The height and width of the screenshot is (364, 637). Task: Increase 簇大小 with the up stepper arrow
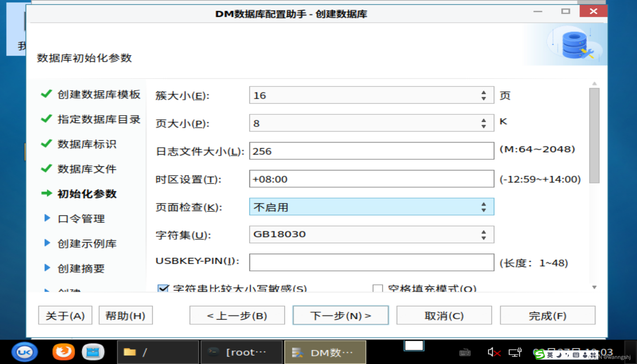click(x=484, y=92)
